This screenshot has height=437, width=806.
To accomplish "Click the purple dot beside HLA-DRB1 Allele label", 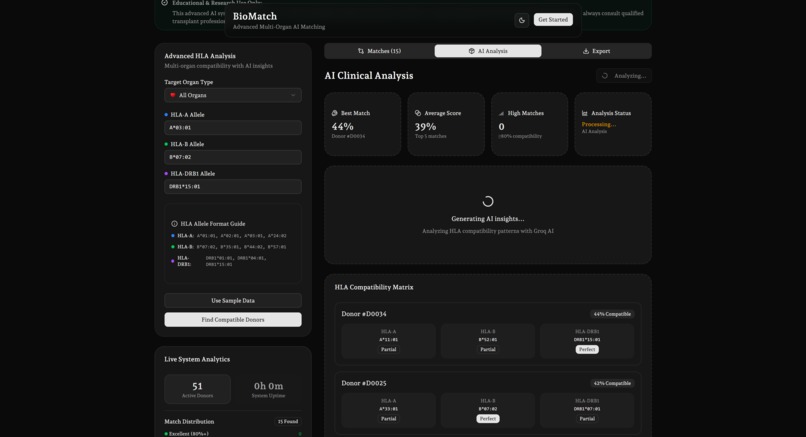I will [166, 174].
